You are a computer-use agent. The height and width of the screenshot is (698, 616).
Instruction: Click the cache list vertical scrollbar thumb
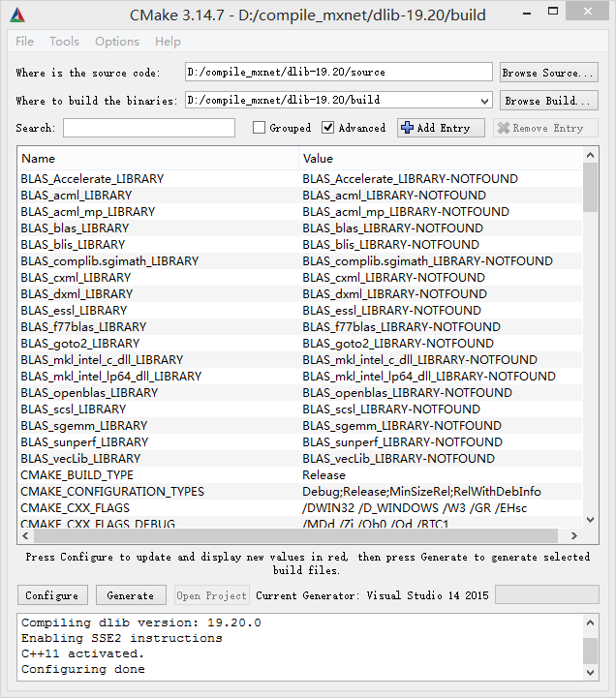click(591, 188)
